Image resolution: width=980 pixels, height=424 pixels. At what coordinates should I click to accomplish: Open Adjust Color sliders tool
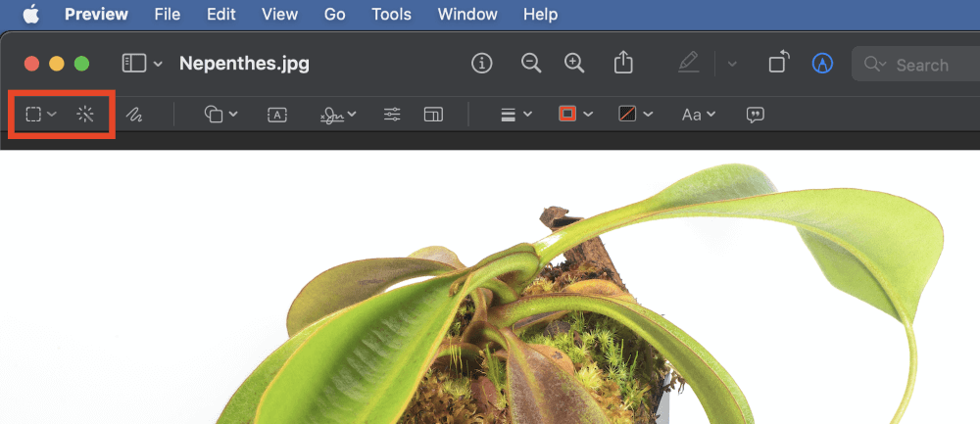tap(392, 115)
